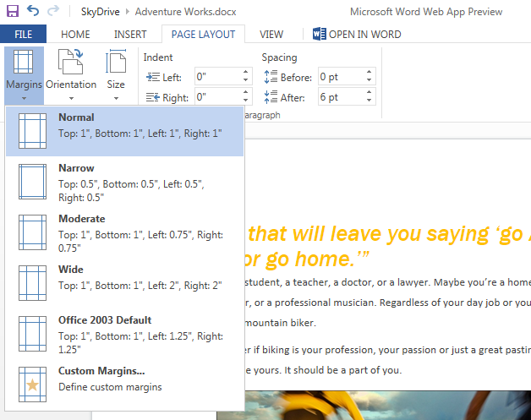Pick the Wide margins thumbnail icon
Screen dimensions: 531x420
(x=32, y=283)
